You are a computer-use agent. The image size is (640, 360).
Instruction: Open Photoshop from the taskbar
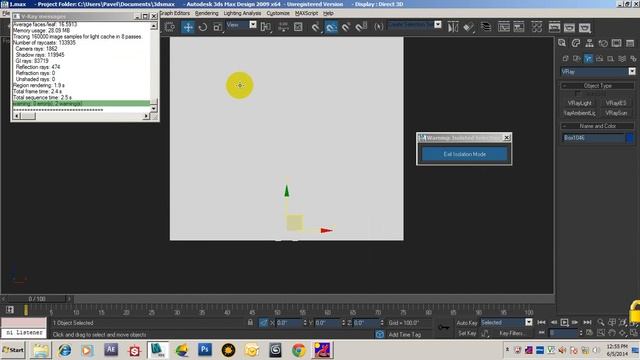pyautogui.click(x=205, y=350)
